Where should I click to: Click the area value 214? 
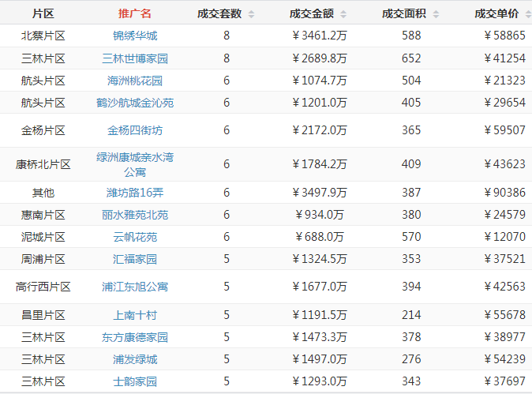pyautogui.click(x=411, y=315)
